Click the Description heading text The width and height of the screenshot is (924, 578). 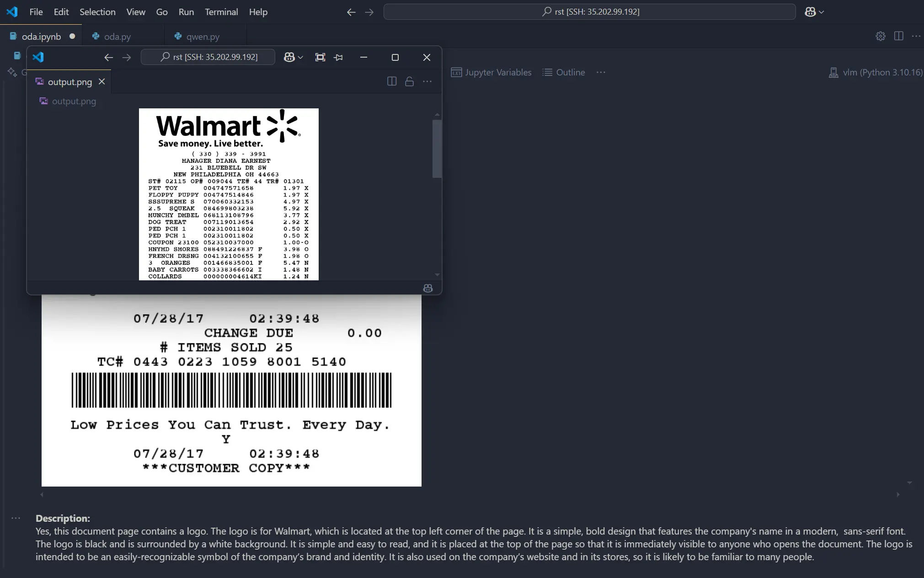tap(63, 518)
